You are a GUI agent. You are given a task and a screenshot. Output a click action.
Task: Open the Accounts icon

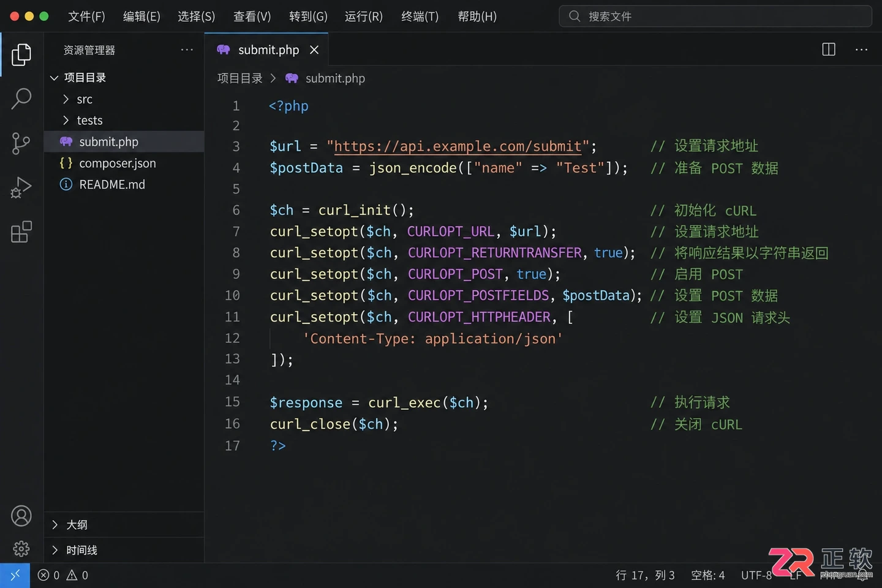point(21,516)
